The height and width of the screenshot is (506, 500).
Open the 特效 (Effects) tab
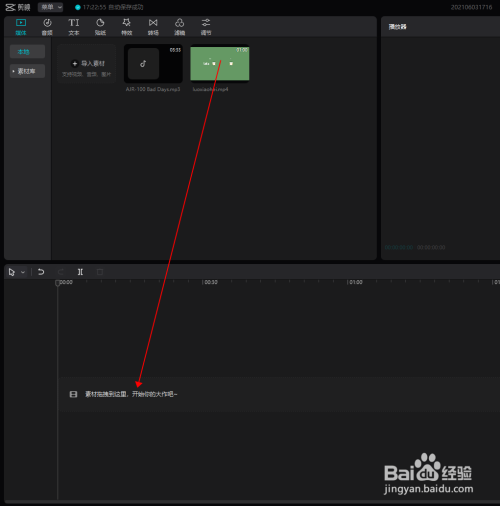[126, 27]
